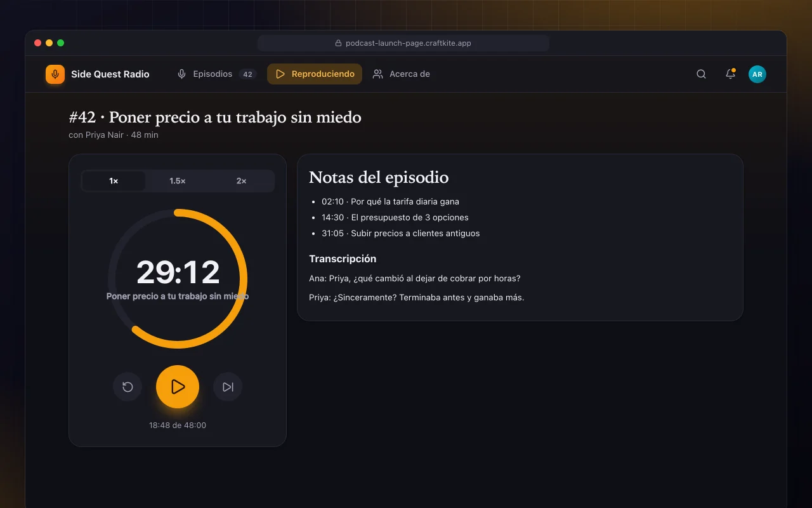Click the 42 episode count badge
Screen dimensions: 812x508
(x=247, y=74)
